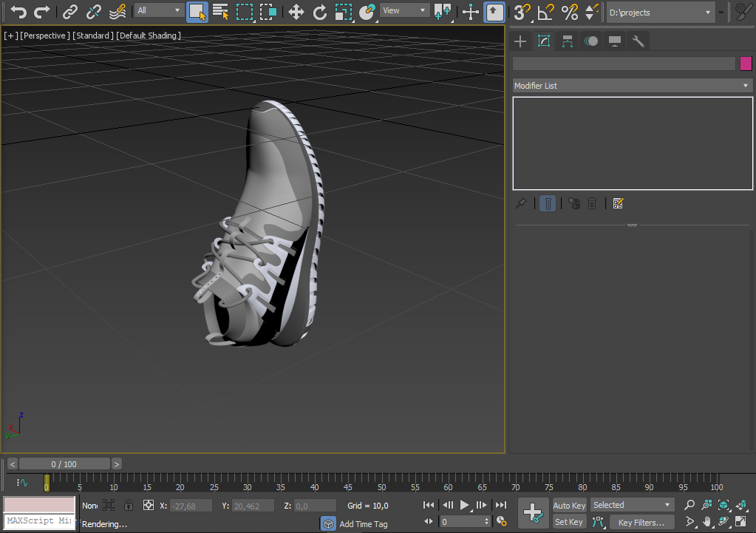Open the Display command panel
756x533 pixels.
click(x=614, y=41)
